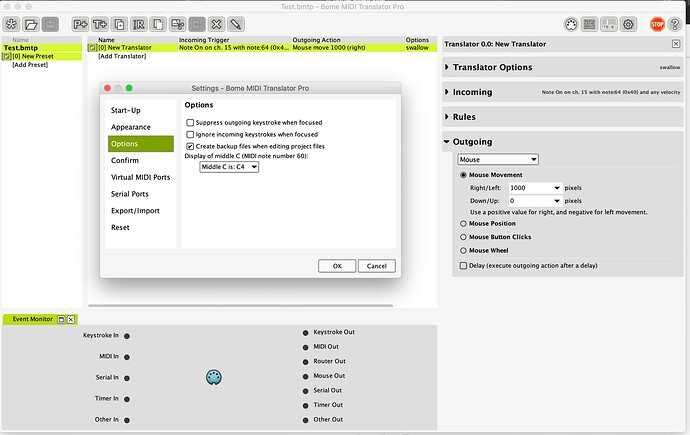Open the Down/Up pixels dropdown arrow

pos(557,201)
